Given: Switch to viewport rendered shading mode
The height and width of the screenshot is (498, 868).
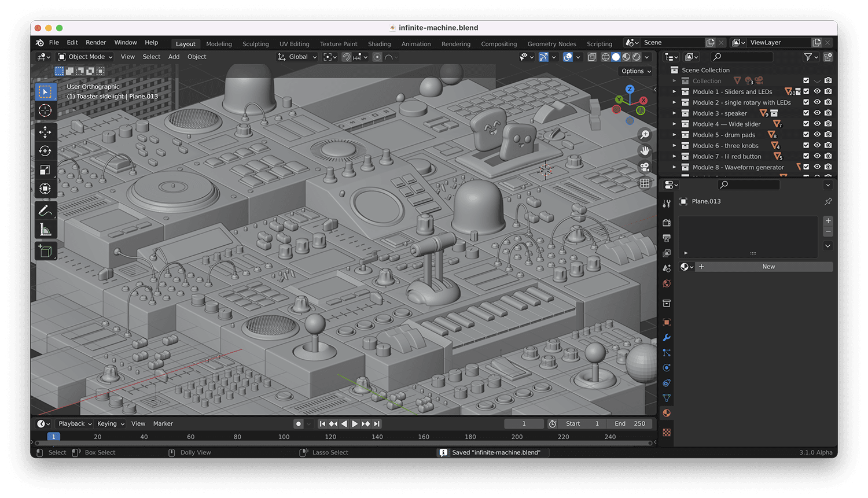Looking at the screenshot, I should tap(638, 56).
